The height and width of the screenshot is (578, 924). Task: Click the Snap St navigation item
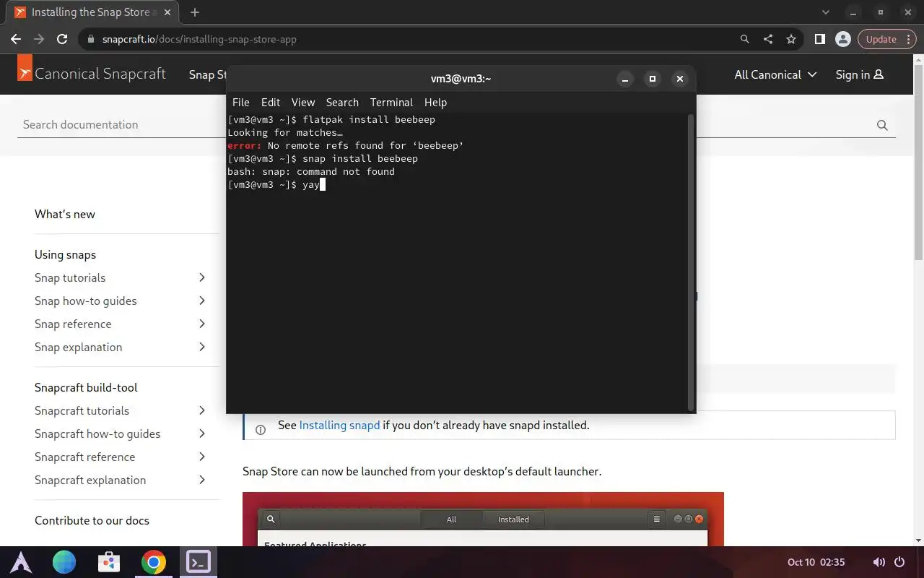[x=206, y=74]
